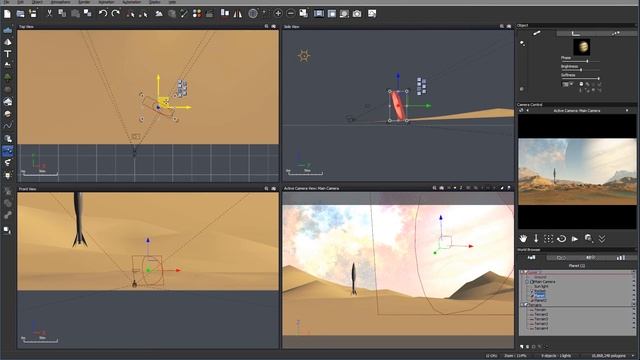Toggle visibility dot for Terrain4 row
The width and height of the screenshot is (640, 360).
coord(633,328)
